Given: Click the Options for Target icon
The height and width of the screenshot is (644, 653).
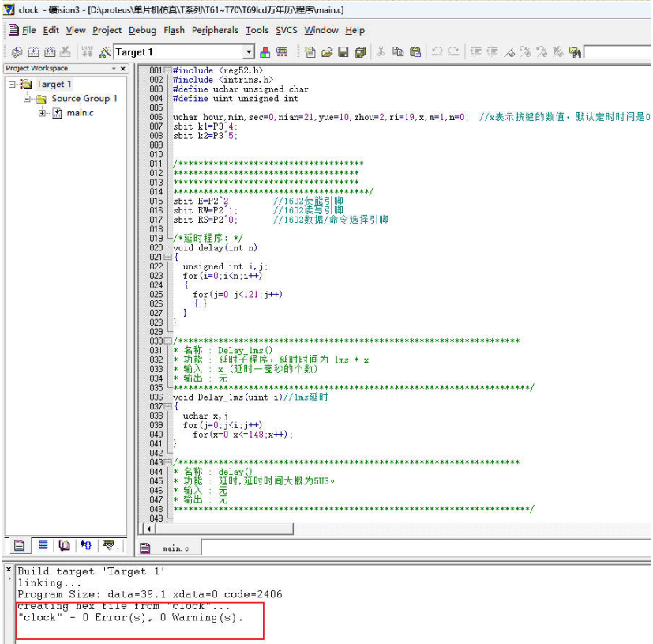Looking at the screenshot, I should (x=105, y=52).
